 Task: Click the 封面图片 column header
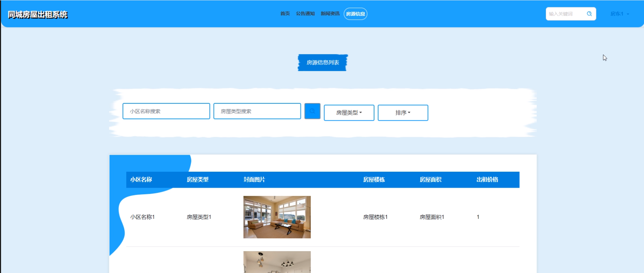(x=254, y=180)
